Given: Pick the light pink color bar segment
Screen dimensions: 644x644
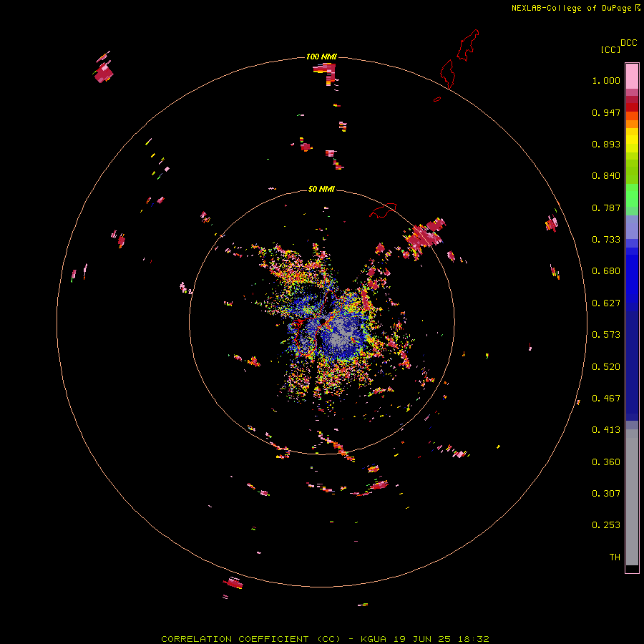Looking at the screenshot, I should tap(632, 77).
